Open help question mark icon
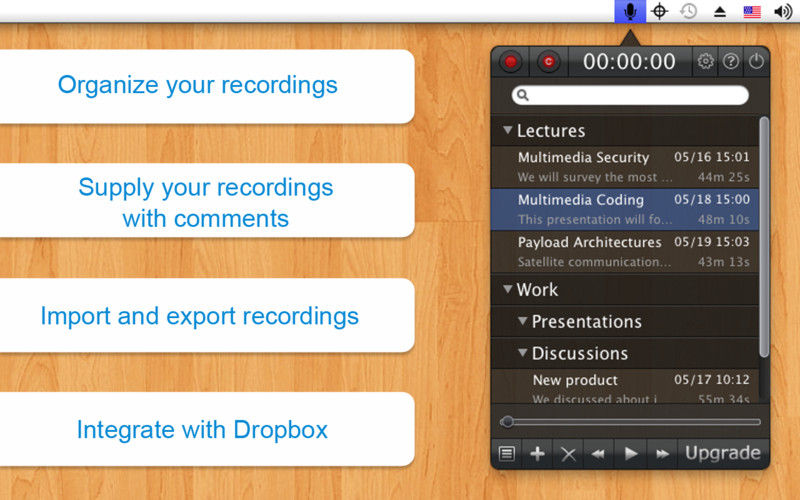 click(731, 61)
